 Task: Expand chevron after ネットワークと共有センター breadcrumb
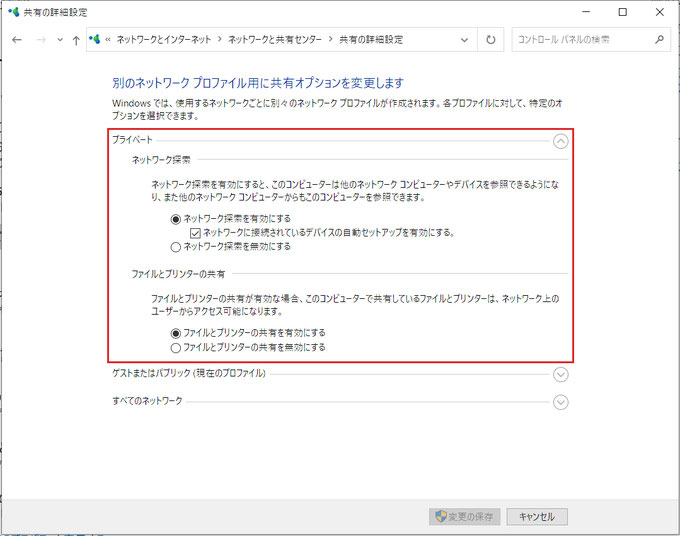(x=330, y=39)
